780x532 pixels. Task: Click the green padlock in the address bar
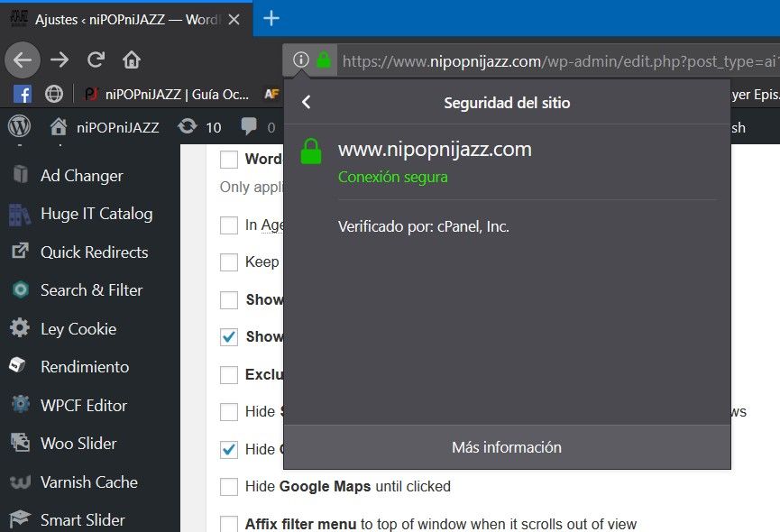[324, 60]
